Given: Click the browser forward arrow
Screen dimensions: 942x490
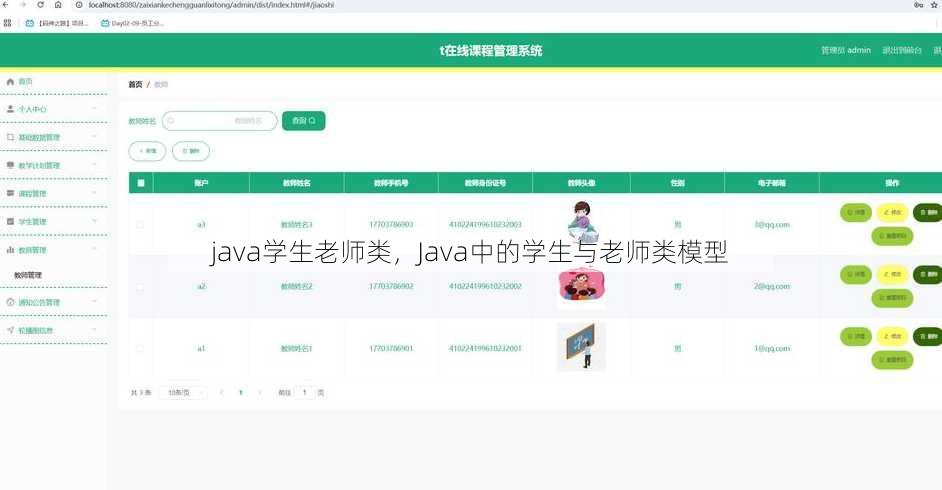Looking at the screenshot, I should (22, 5).
